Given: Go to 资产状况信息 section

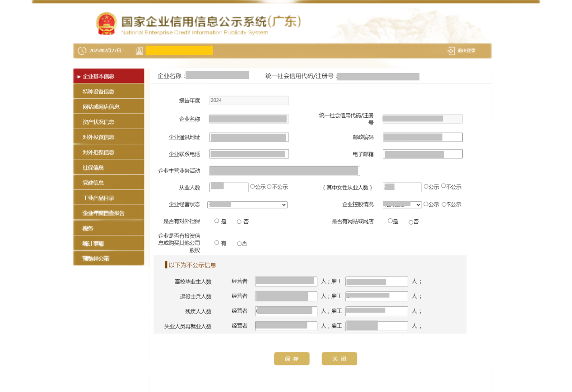Looking at the screenshot, I should tap(109, 122).
